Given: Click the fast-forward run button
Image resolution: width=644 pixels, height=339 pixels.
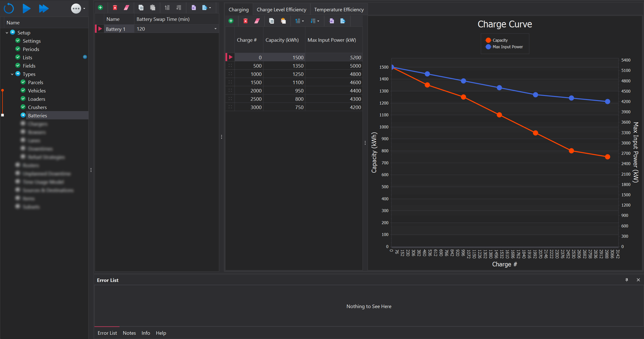Looking at the screenshot, I should coord(44,8).
